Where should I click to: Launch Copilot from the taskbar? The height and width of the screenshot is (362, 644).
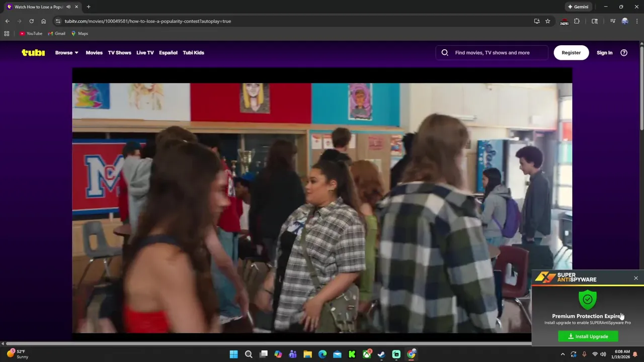278,354
